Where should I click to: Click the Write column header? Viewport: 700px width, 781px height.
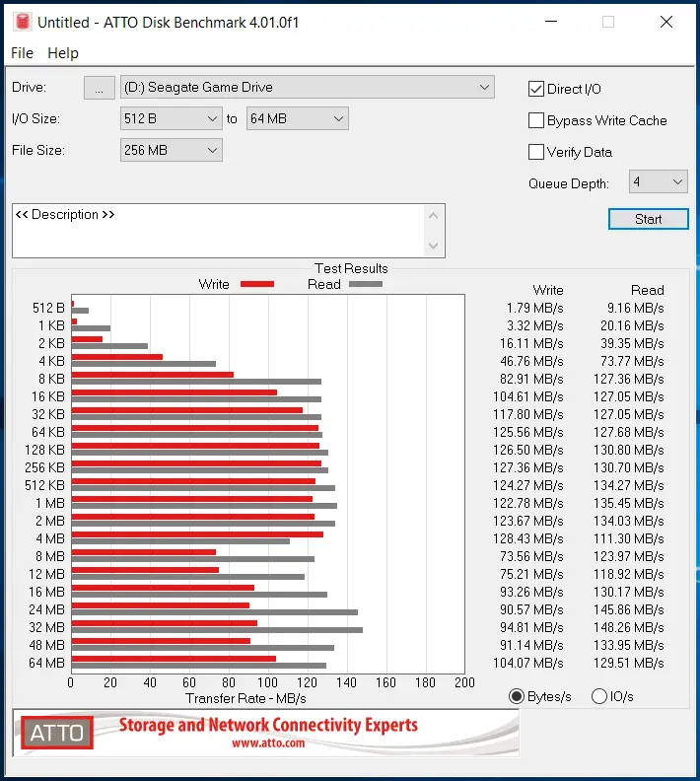(547, 290)
